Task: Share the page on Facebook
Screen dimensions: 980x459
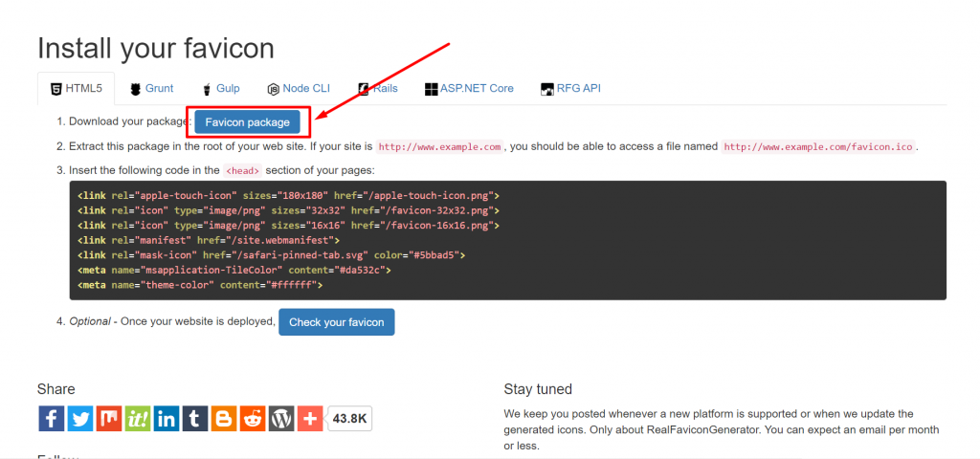Action: 52,419
